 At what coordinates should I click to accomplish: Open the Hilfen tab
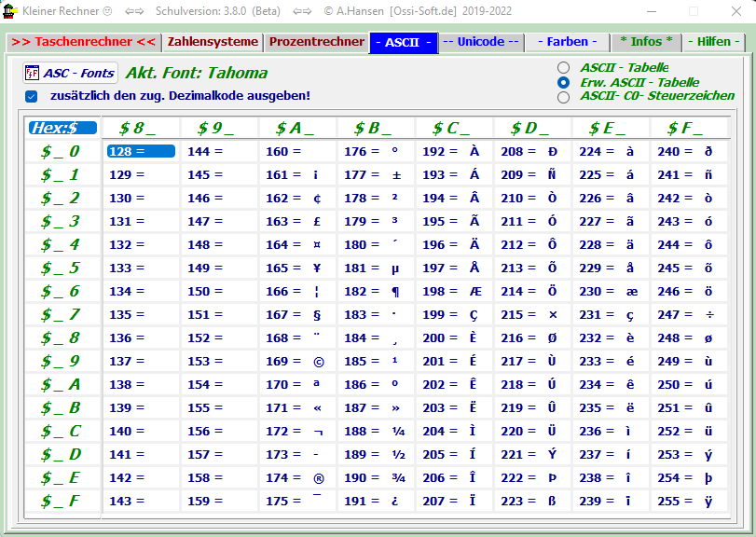714,42
